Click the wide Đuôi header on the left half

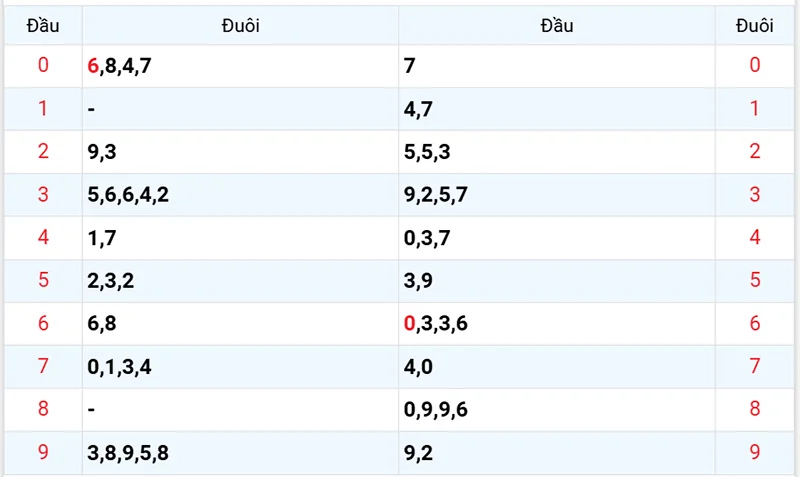coord(240,26)
